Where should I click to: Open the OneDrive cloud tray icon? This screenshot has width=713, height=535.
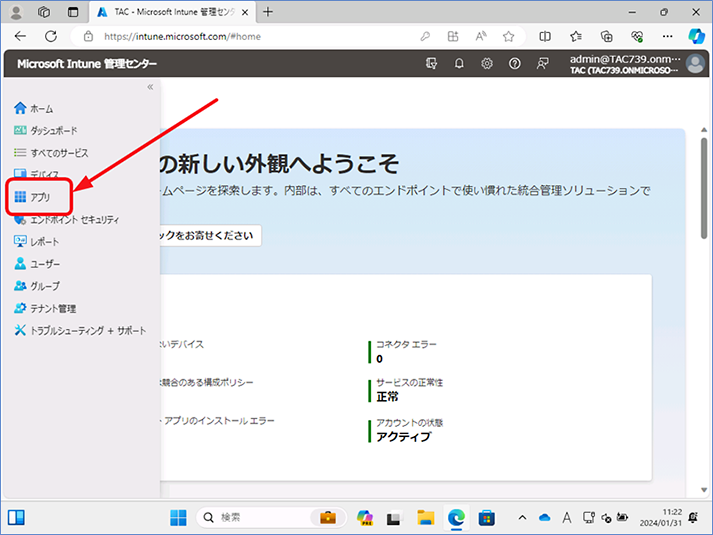(x=544, y=517)
